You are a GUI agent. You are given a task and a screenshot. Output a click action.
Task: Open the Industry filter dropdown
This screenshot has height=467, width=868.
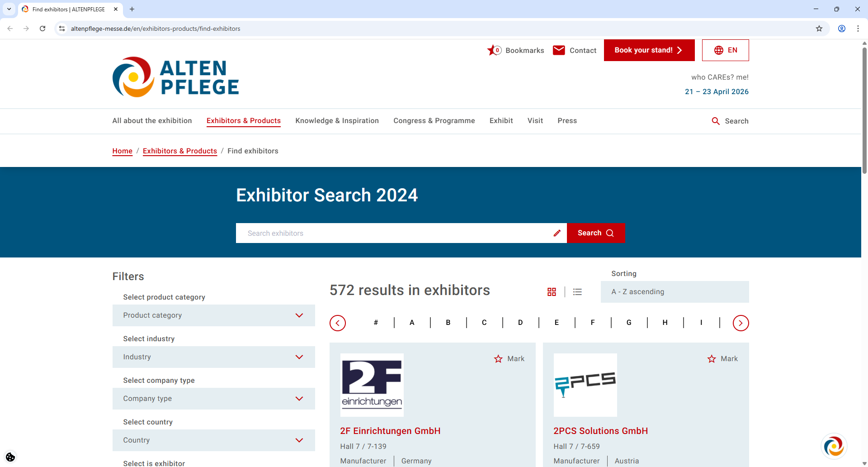click(x=213, y=357)
